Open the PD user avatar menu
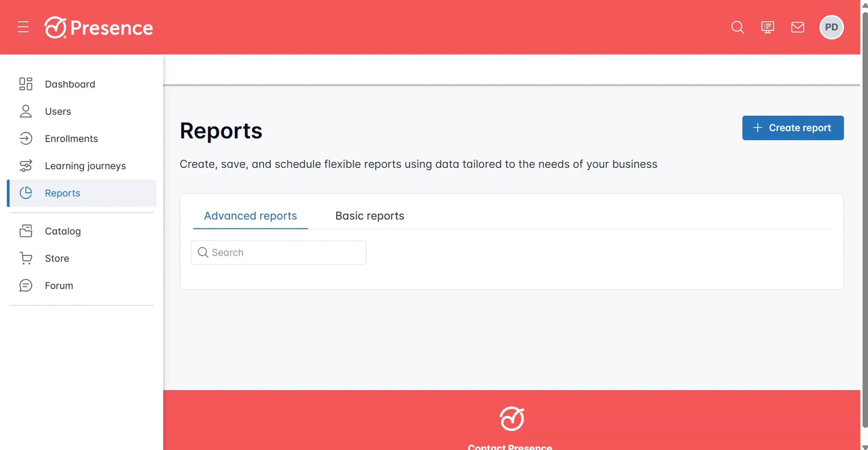 (x=831, y=27)
